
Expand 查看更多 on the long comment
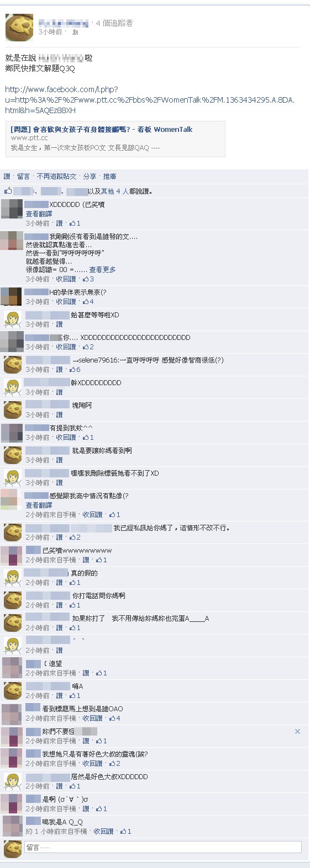coord(102,270)
